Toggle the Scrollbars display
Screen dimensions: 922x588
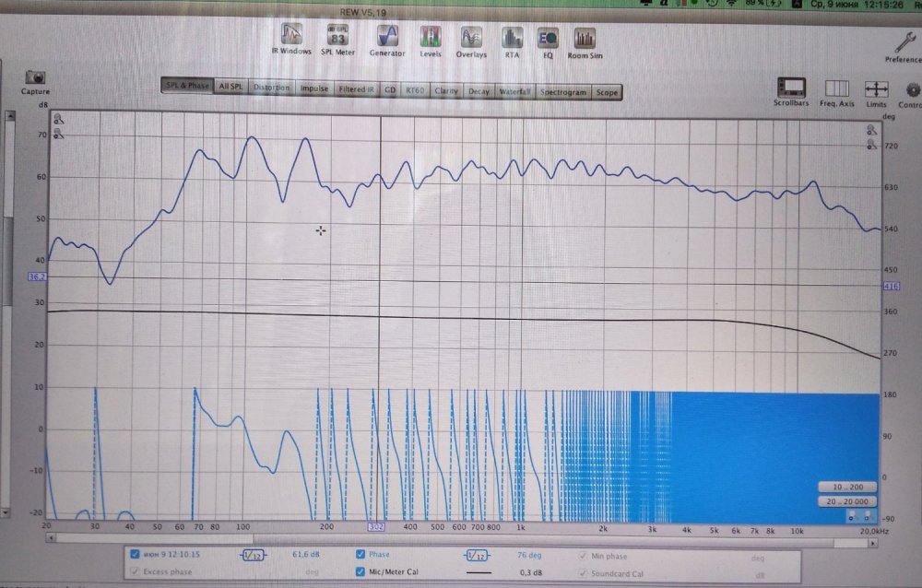point(791,89)
